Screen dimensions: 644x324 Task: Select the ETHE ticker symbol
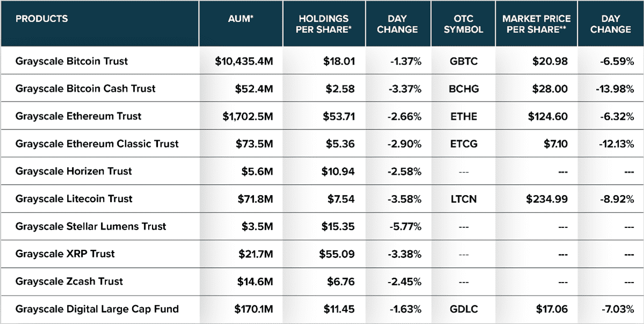pyautogui.click(x=463, y=116)
